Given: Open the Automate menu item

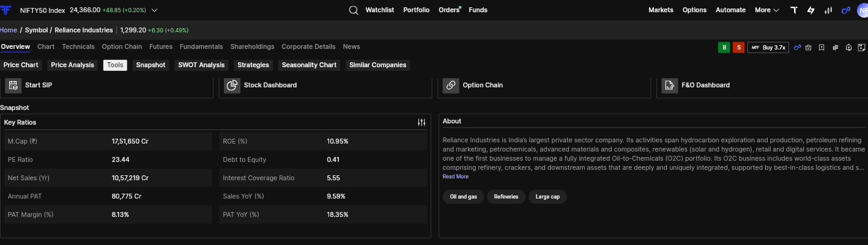Looking at the screenshot, I should [730, 10].
